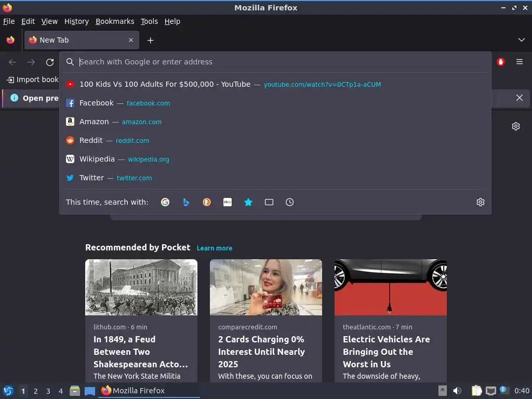The image size is (532, 399).
Task: Go back one page
Action: [12, 62]
